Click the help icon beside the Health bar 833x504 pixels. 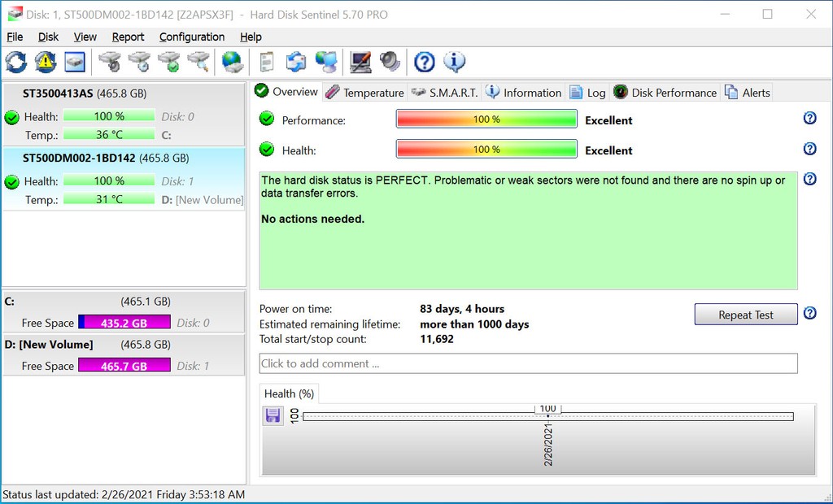809,149
